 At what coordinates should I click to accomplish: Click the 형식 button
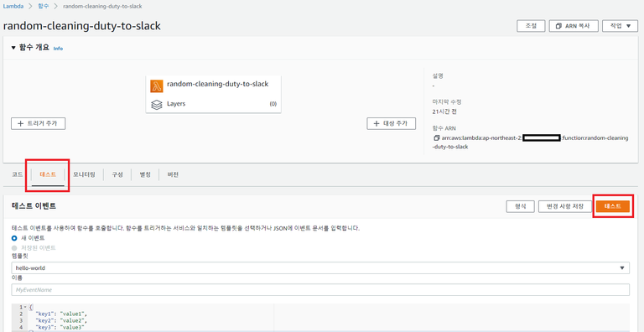pos(521,206)
